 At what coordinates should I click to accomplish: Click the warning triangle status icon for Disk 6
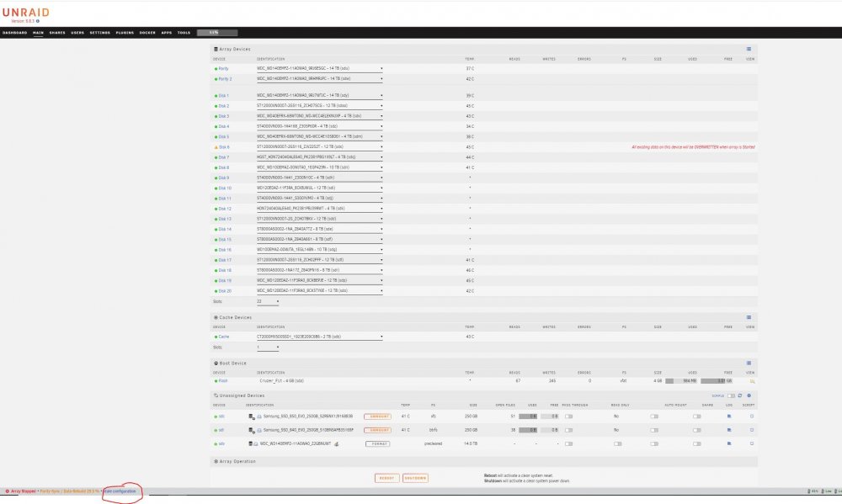216,147
